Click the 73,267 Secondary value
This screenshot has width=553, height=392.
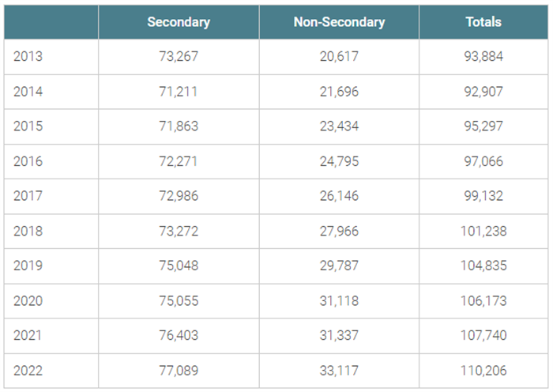point(179,56)
